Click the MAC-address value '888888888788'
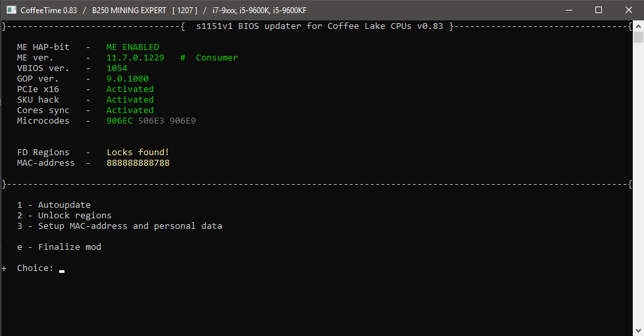 pos(138,162)
